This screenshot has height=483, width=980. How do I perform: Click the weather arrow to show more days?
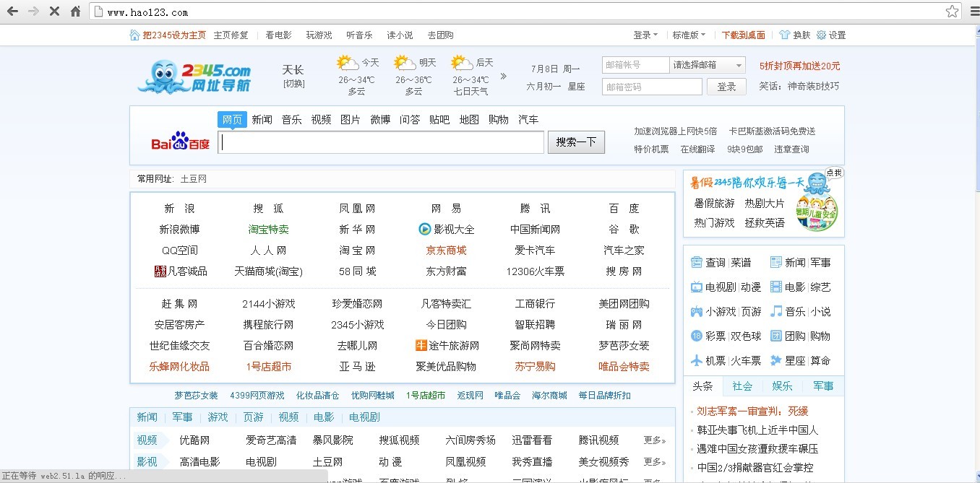click(504, 76)
